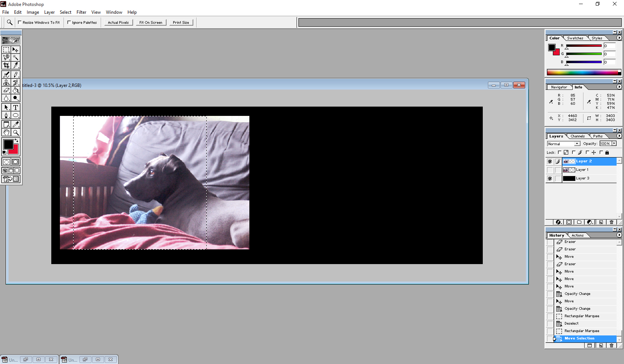The height and width of the screenshot is (364, 624).
Task: Choose the Paintbrush tool in toolbox
Action: click(16, 75)
